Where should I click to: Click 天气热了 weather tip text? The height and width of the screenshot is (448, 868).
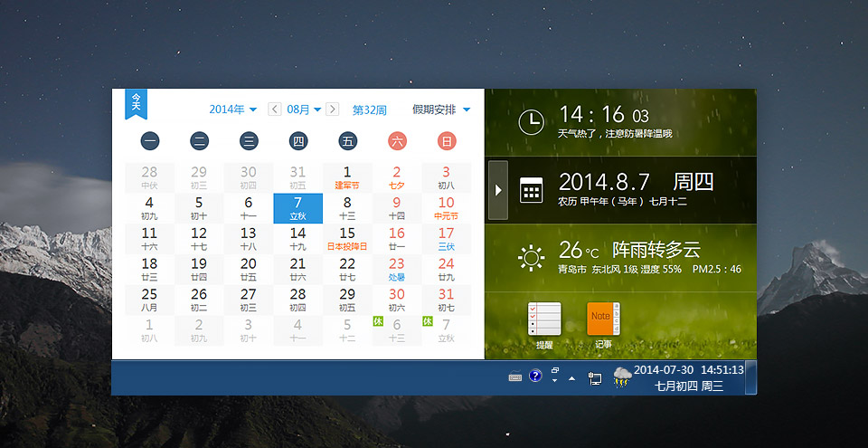[x=615, y=134]
